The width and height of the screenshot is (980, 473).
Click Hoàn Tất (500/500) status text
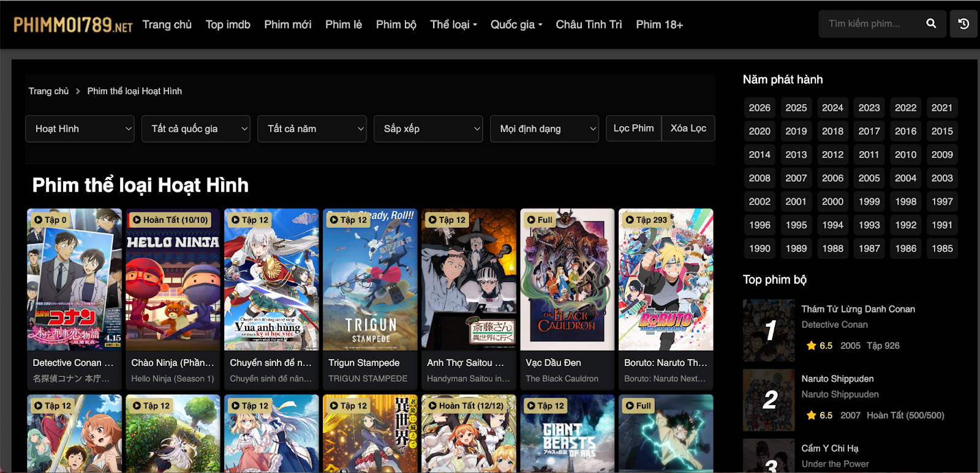click(x=905, y=415)
